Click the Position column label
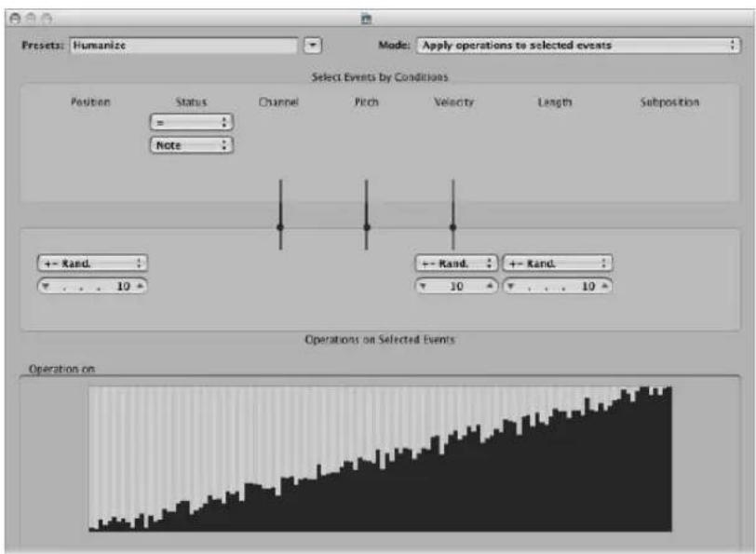 [90, 101]
